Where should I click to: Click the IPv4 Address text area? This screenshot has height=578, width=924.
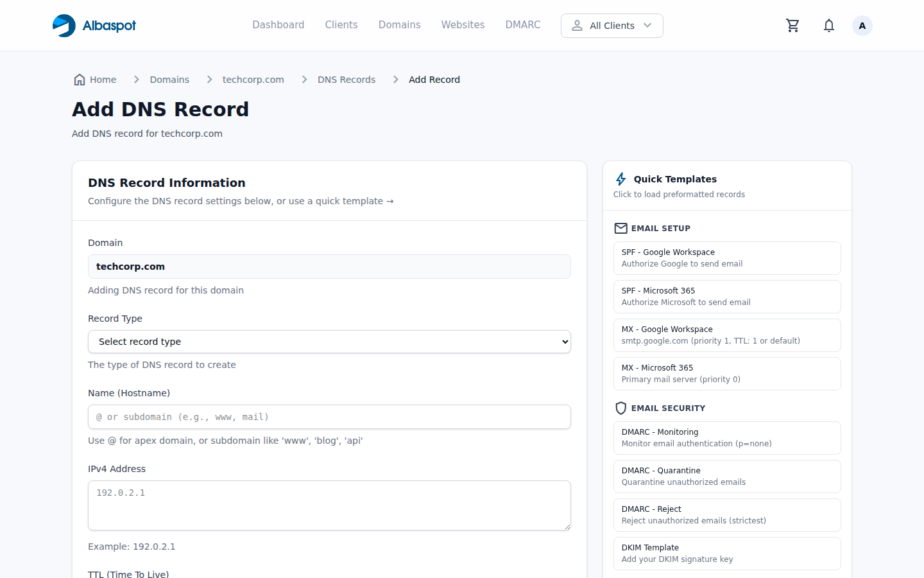[x=329, y=505]
